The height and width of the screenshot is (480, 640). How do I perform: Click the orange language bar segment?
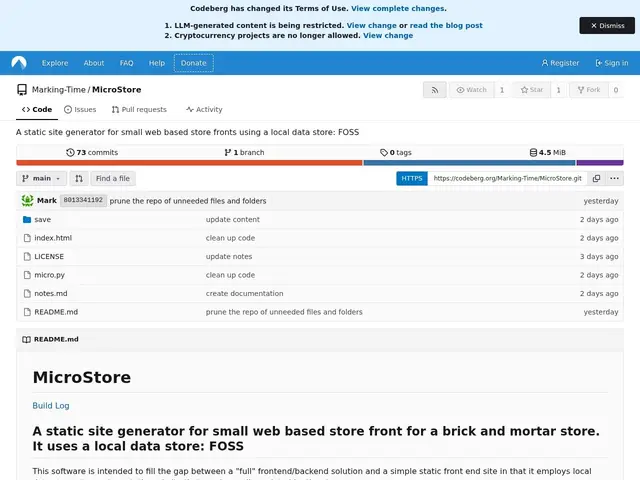click(x=189, y=163)
